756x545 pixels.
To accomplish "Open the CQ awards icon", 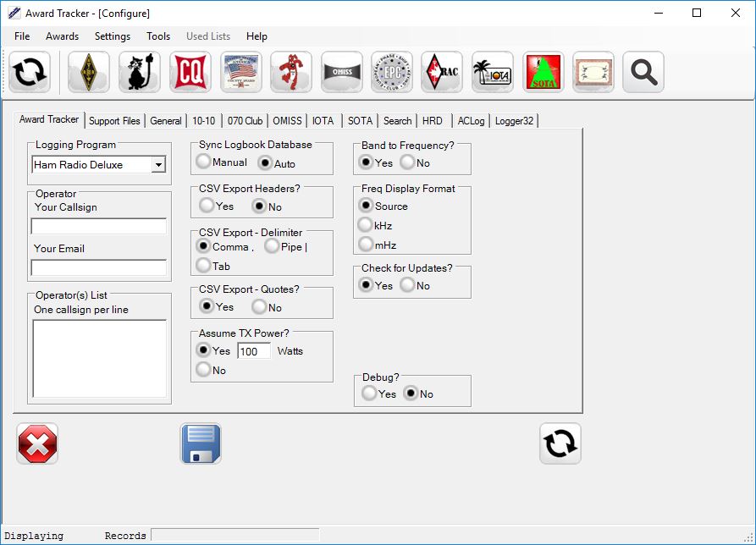I will [190, 72].
